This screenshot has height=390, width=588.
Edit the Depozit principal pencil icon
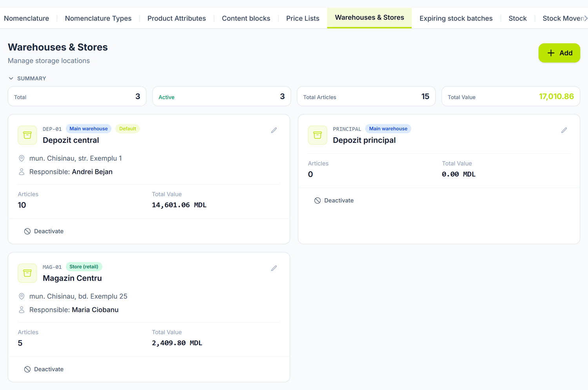point(564,130)
